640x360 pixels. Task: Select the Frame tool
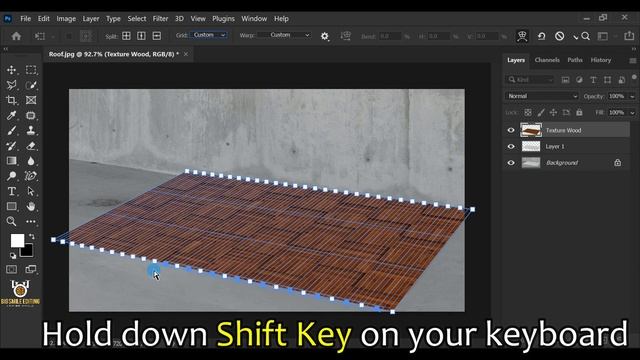[31, 100]
